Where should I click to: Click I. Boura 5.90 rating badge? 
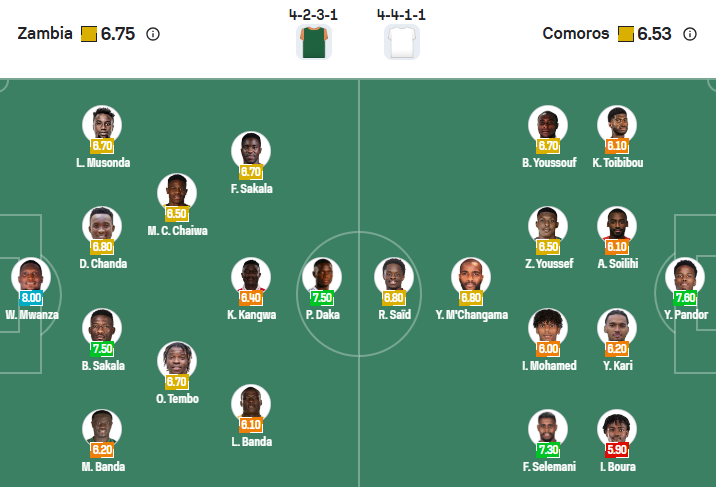[617, 449]
